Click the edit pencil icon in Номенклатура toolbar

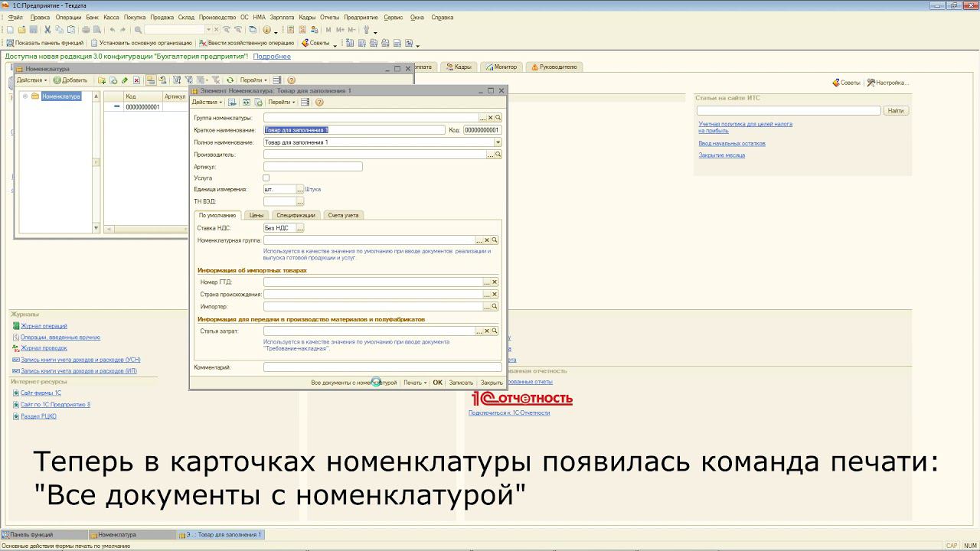[125, 80]
